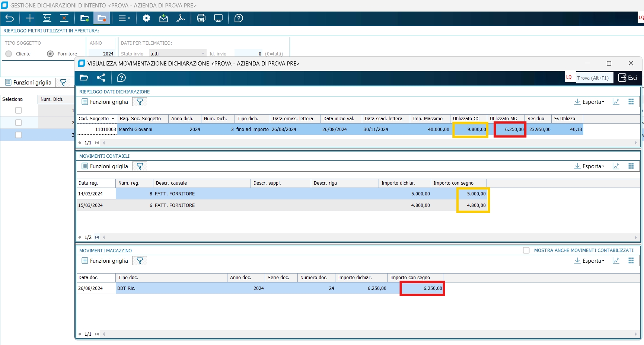Open share icon in movimentazione window
The width and height of the screenshot is (644, 345).
pos(101,78)
